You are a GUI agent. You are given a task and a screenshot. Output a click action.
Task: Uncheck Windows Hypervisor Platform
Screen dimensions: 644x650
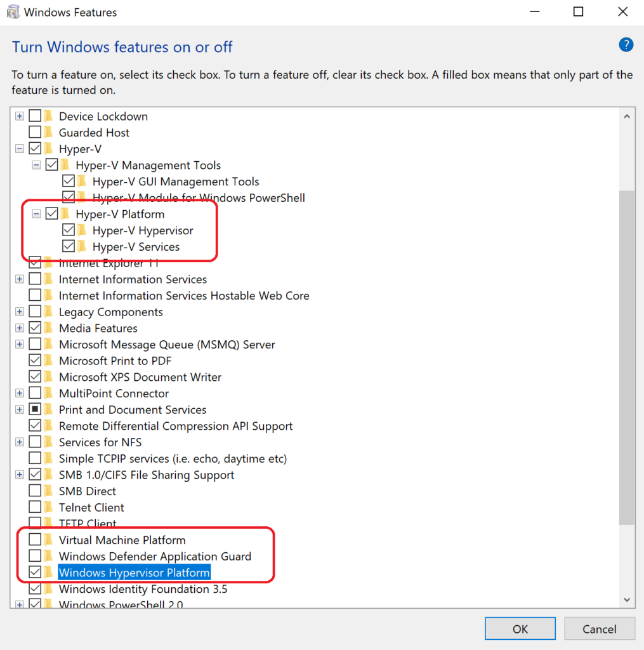[36, 572]
